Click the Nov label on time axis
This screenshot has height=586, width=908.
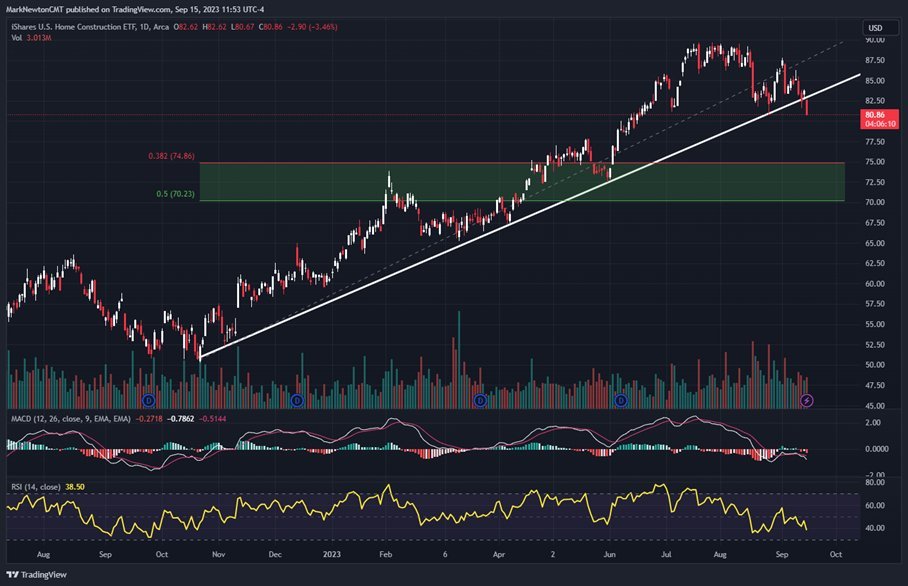coord(218,554)
